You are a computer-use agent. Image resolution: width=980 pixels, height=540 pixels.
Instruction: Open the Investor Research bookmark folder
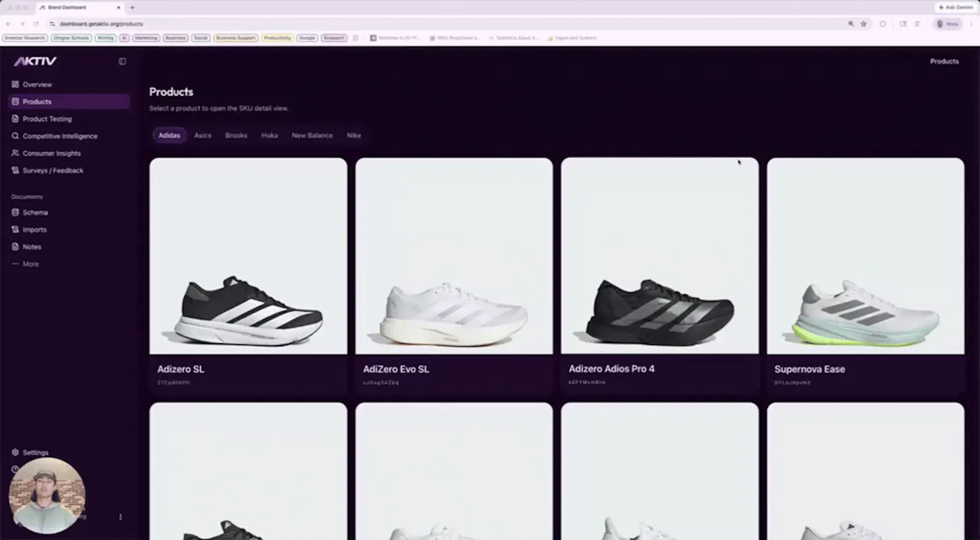(x=24, y=38)
